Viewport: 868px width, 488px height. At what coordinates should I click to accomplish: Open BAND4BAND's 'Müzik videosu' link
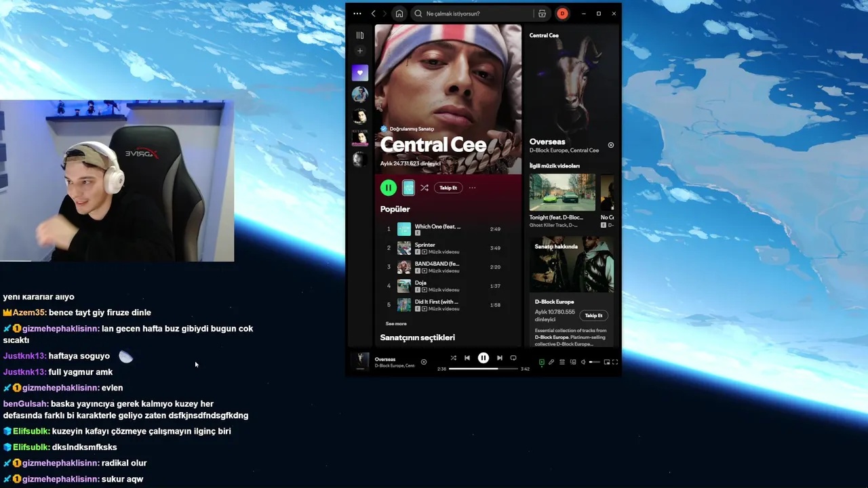tap(443, 271)
